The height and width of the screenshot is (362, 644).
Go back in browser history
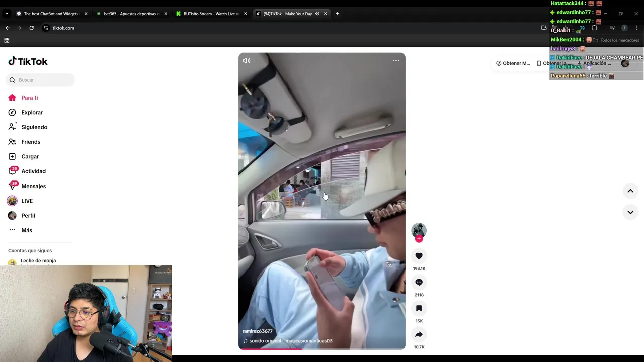[x=7, y=28]
